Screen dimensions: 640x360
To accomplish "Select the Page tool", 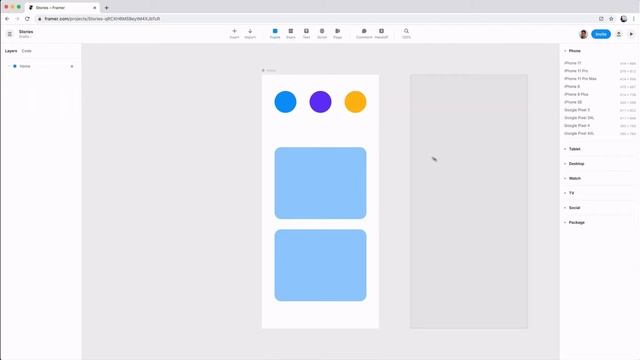I will (338, 33).
